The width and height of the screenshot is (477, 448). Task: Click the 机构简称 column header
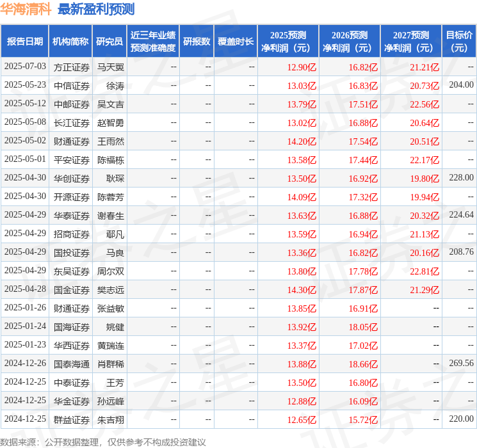coord(70,42)
